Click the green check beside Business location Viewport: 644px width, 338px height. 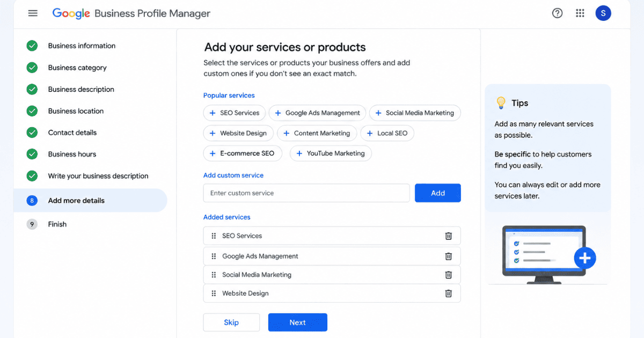tap(32, 111)
